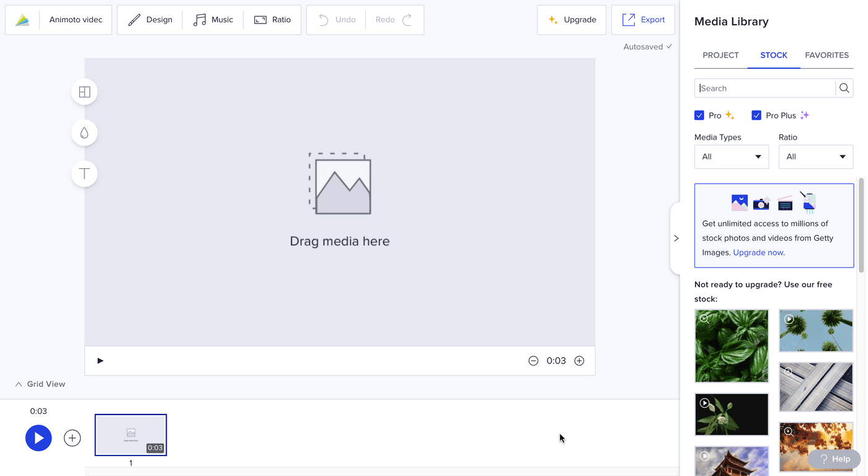Screen dimensions: 868x476
Task: Change the video Ratio
Action: (x=273, y=20)
